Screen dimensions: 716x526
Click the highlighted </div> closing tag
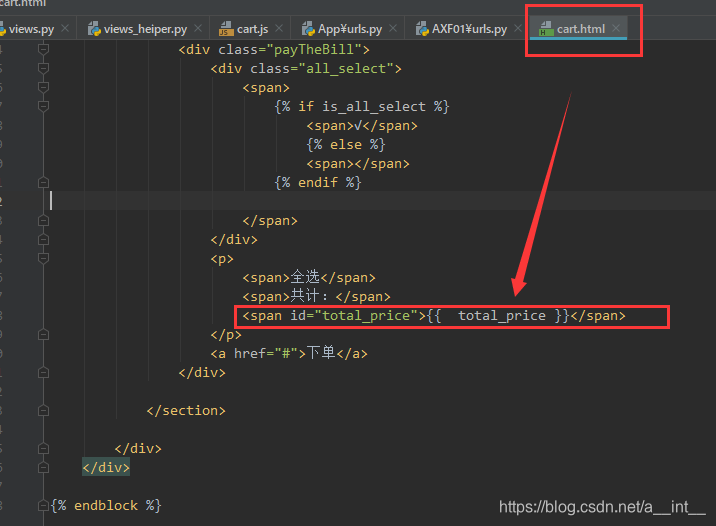pyautogui.click(x=106, y=468)
